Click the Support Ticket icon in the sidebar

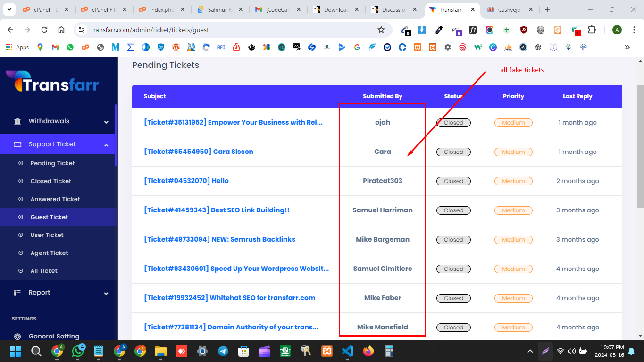point(17,144)
